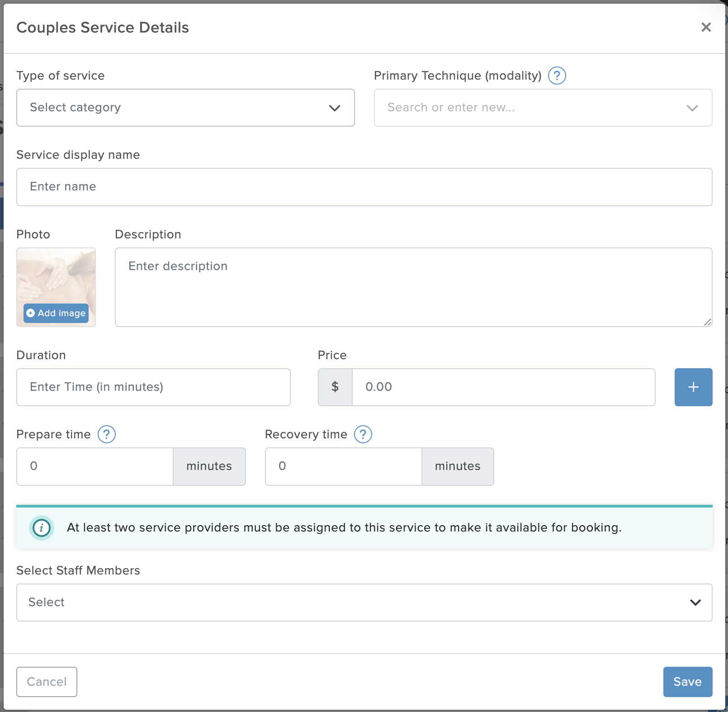Viewport: 728px width, 712px height.
Task: Click the Cancel button
Action: (47, 682)
